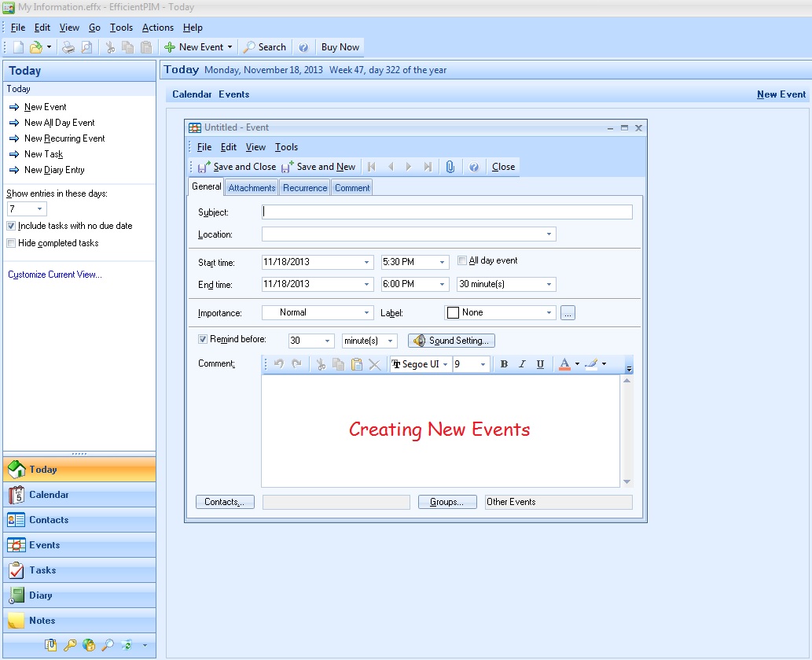Click the attachment paperclip icon
812x660 pixels.
450,167
